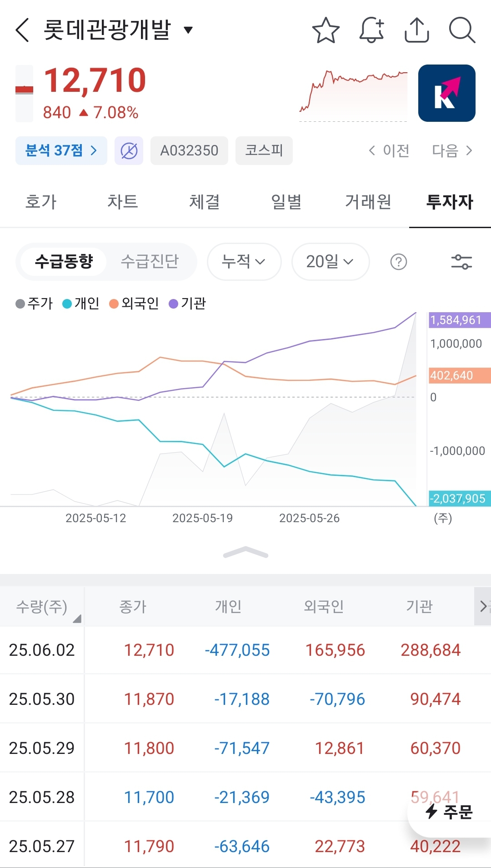Show more table columns with right arrow
Screen dimensions: 491x868
tap(483, 606)
